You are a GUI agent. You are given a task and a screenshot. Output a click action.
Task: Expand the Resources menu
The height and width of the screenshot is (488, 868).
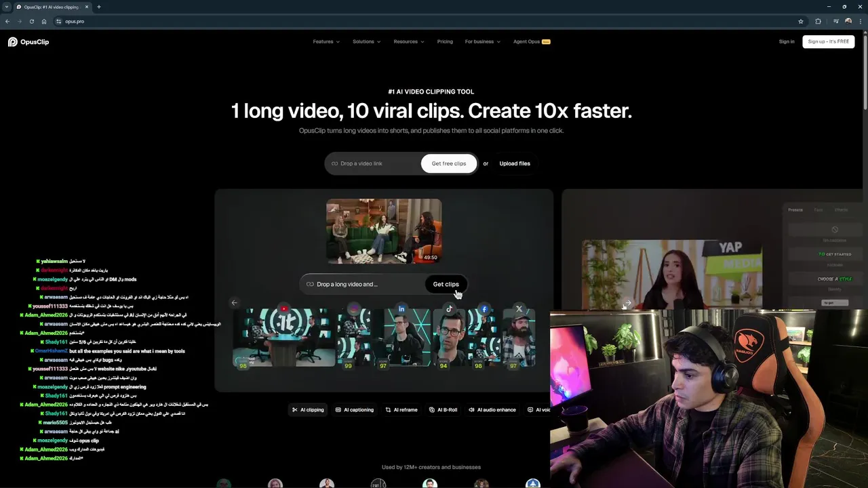click(x=409, y=41)
